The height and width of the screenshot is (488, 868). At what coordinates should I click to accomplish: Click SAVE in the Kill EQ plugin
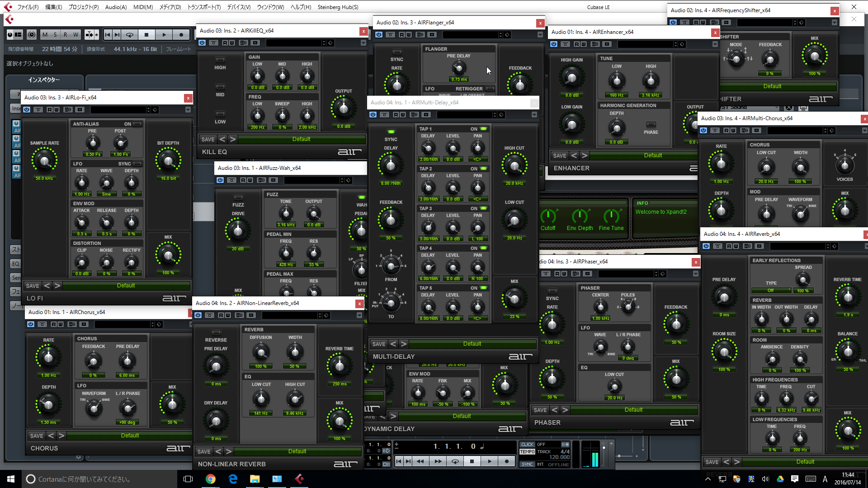[x=208, y=139]
